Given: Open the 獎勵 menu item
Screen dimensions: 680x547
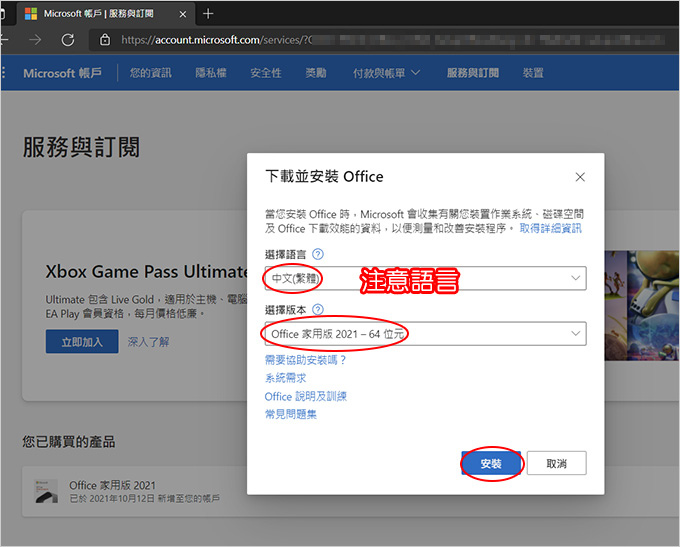Looking at the screenshot, I should 316,73.
